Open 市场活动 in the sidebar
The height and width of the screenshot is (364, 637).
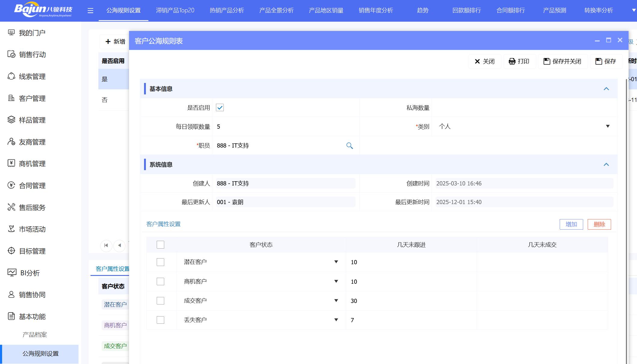(32, 229)
